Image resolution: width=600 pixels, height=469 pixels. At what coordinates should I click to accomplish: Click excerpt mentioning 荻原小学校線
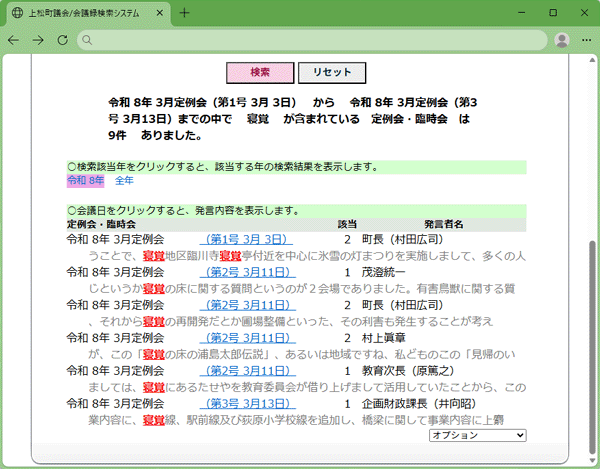coord(296,421)
